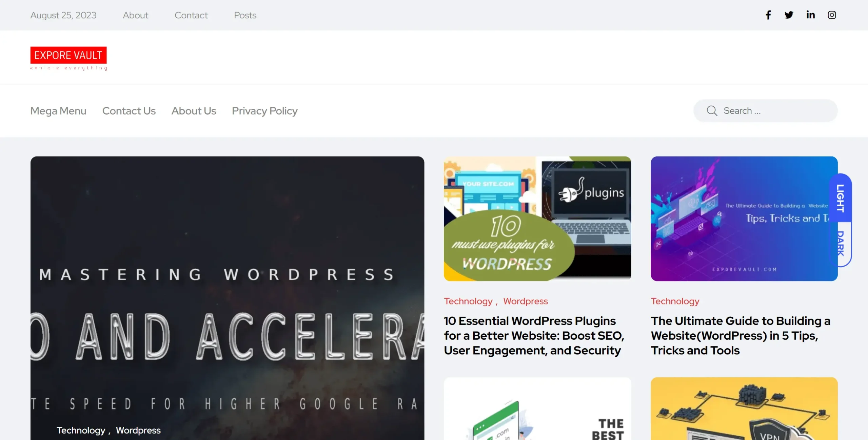Switch theme to LIGHT mode
The height and width of the screenshot is (440, 868).
coord(840,198)
